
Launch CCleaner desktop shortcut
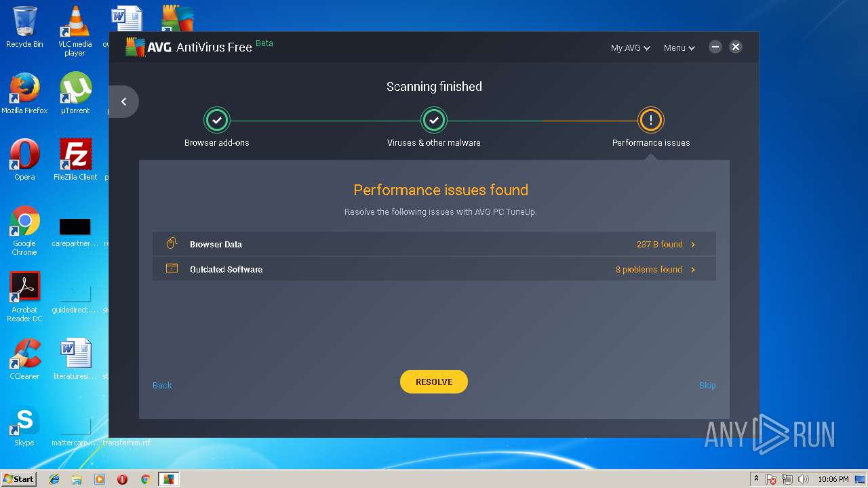point(24,359)
